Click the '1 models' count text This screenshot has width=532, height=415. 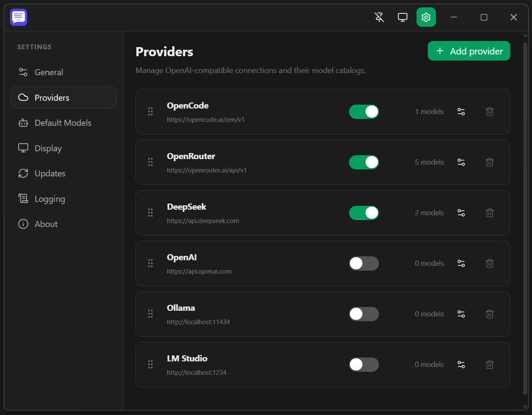(429, 112)
